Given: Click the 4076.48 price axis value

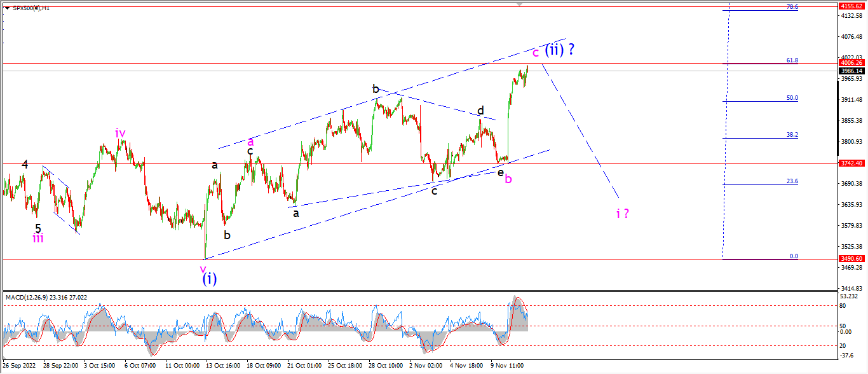Looking at the screenshot, I should pyautogui.click(x=851, y=37).
